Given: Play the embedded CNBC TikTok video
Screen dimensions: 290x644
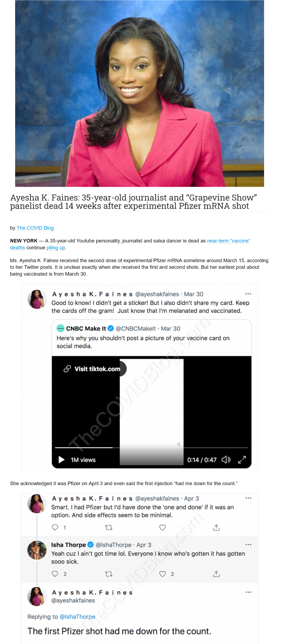Looking at the screenshot, I should (x=61, y=459).
